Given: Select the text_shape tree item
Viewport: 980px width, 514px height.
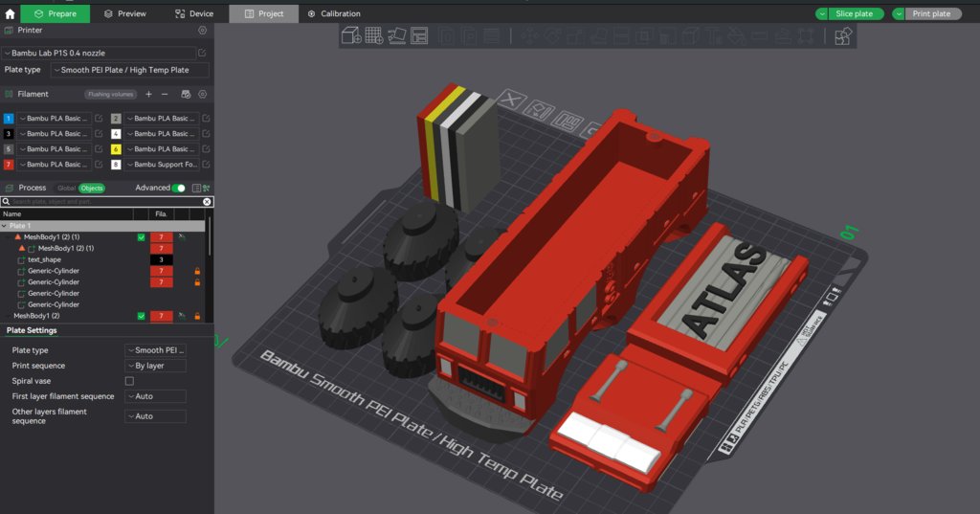Looking at the screenshot, I should [x=44, y=259].
